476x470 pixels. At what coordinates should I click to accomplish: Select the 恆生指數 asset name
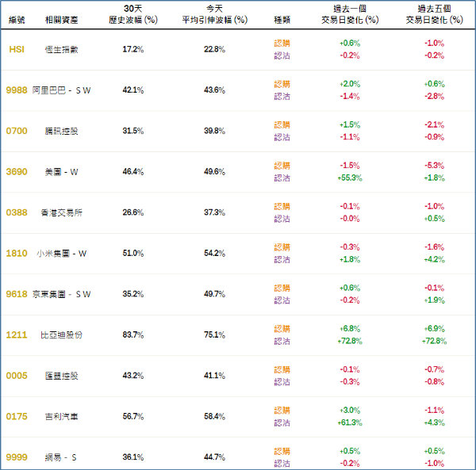pos(61,49)
